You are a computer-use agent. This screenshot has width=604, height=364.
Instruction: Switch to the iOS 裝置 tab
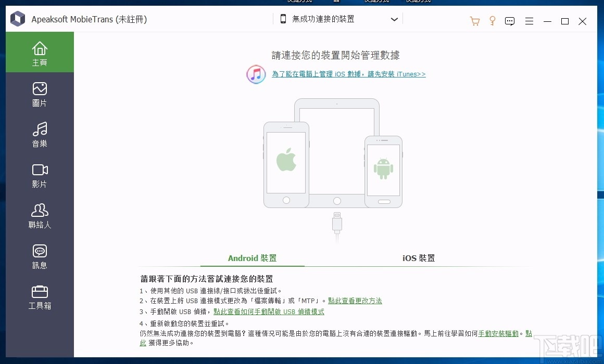tap(419, 258)
